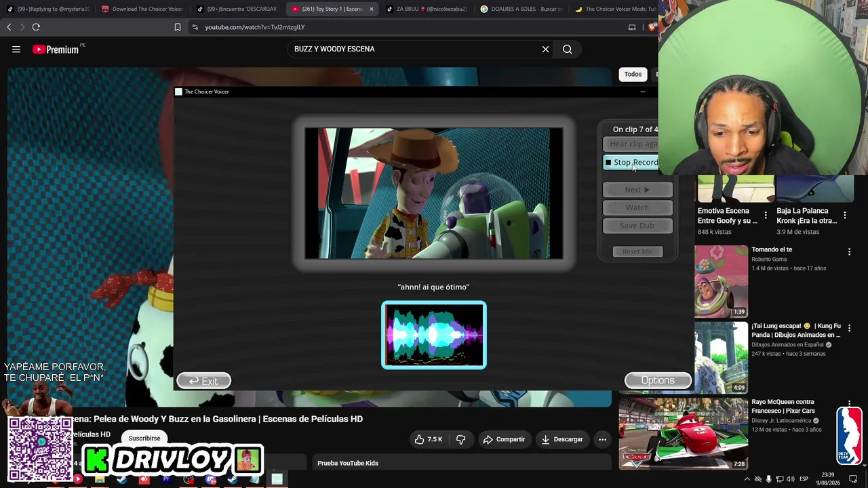The width and height of the screenshot is (868, 488).
Task: Open Options in The Choicer Voicer
Action: pyautogui.click(x=658, y=380)
